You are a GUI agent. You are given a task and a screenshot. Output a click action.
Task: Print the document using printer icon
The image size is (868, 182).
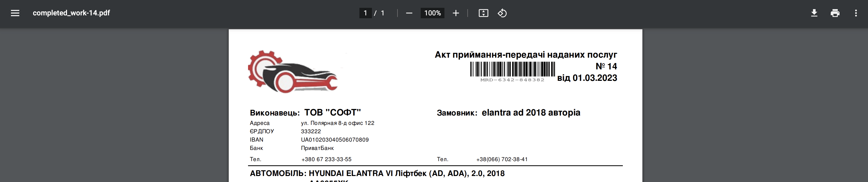tap(835, 13)
